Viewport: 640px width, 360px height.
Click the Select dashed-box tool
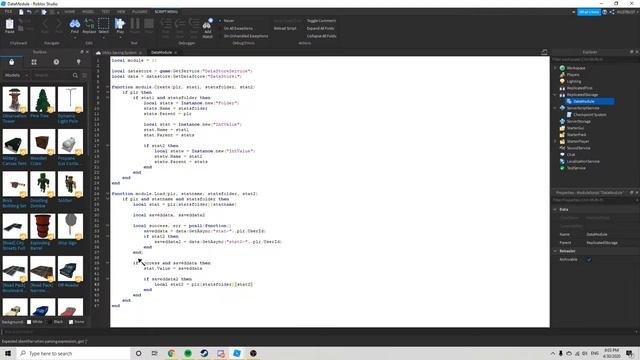104,24
